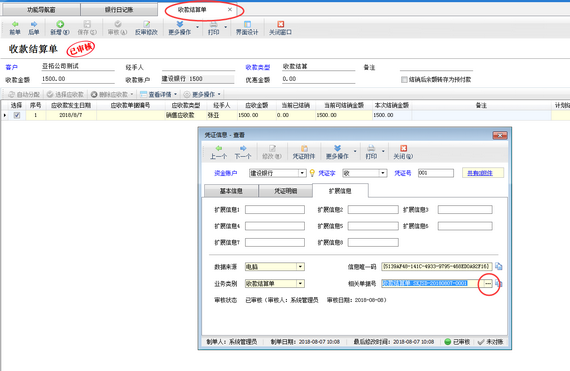Screen dimensions: 570x371
Task: Enable the 结销后余额转存为预付款 checkbox
Action: click(x=404, y=80)
